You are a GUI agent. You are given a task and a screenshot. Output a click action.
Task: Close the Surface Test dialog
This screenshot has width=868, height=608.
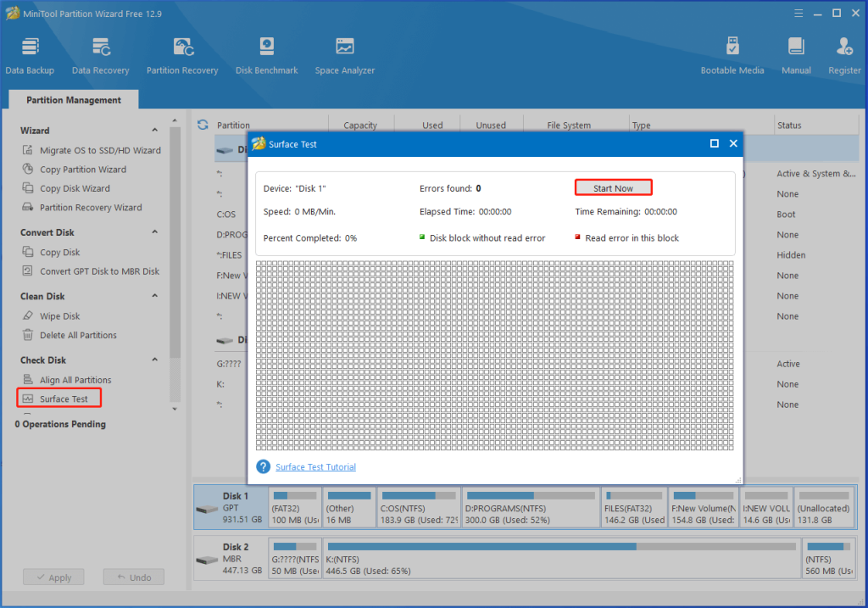[x=733, y=143]
